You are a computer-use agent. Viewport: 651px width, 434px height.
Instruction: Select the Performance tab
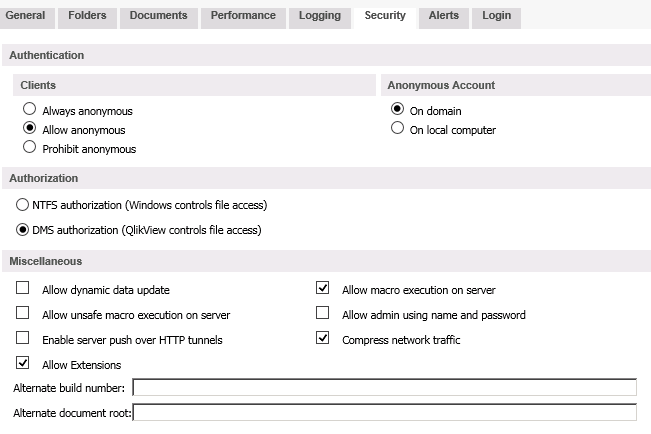pos(244,15)
